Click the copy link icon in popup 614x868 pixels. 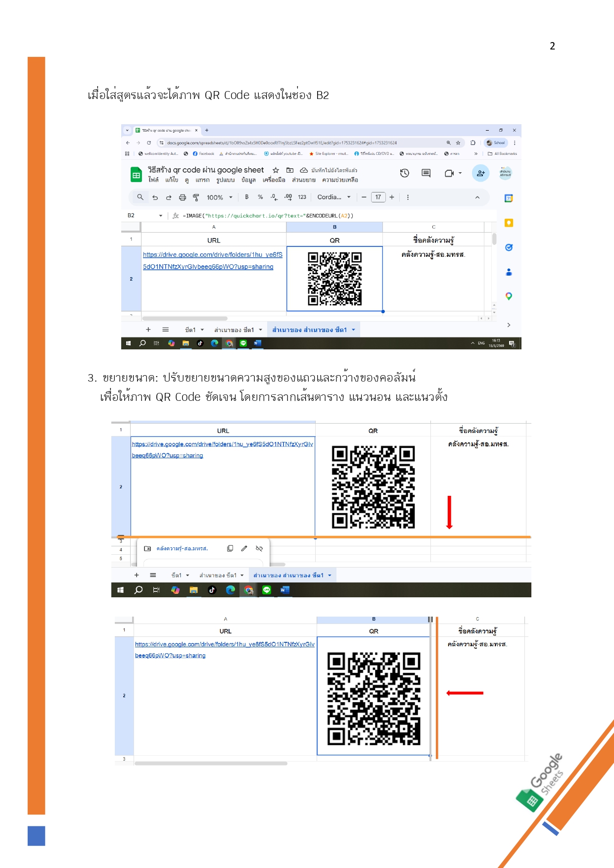(x=230, y=548)
